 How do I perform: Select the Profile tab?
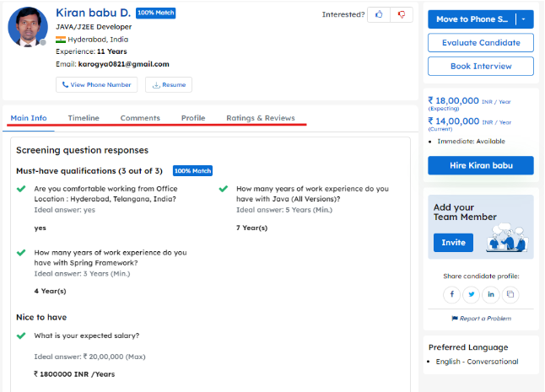point(193,118)
